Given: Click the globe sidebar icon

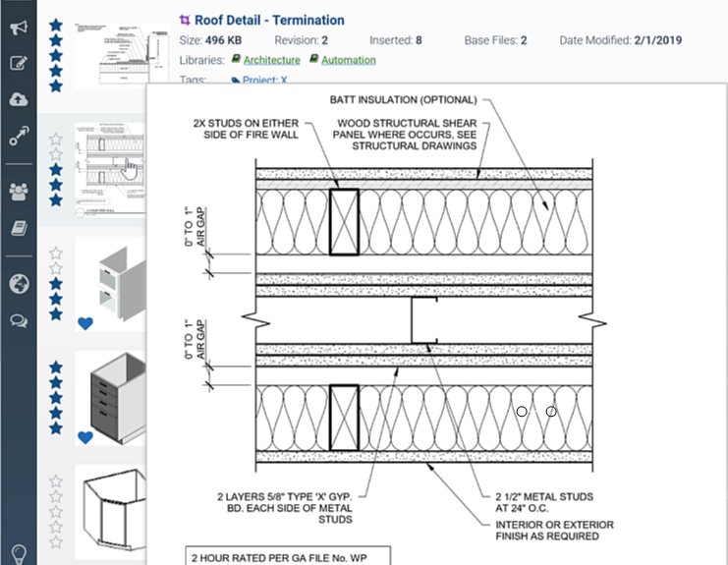Looking at the screenshot, I should click(x=19, y=284).
